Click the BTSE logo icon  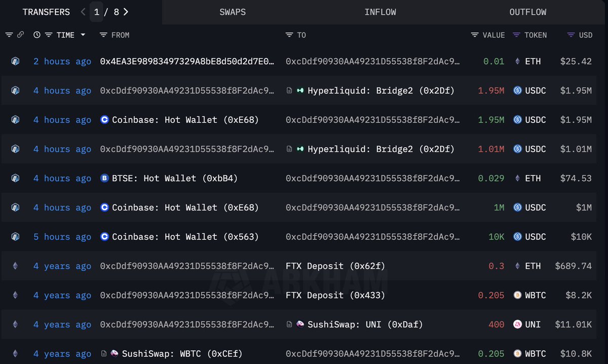pos(105,178)
